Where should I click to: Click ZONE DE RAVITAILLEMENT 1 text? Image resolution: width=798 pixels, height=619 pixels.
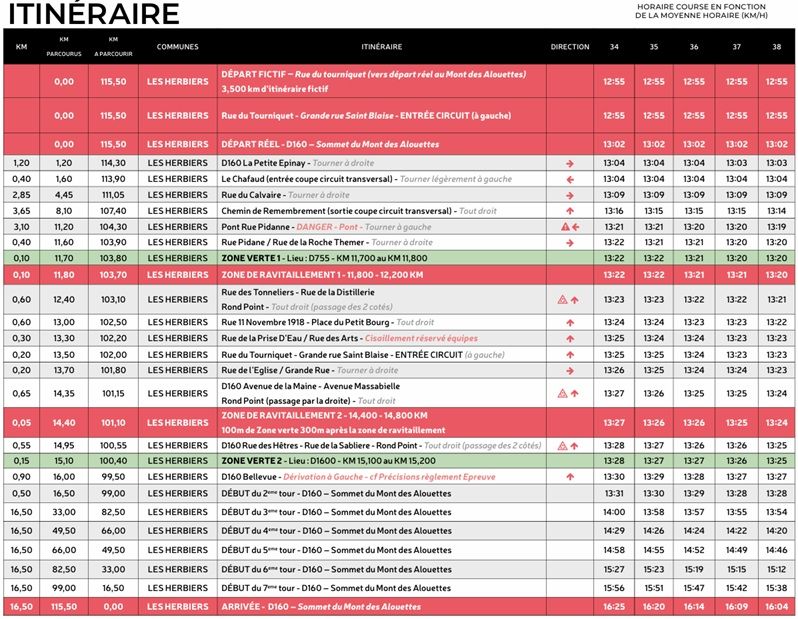(x=322, y=275)
